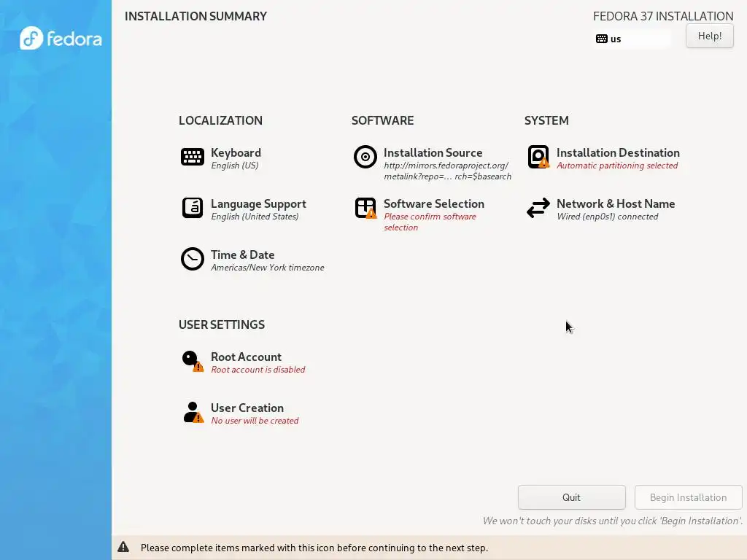
Task: Select the Network & Host Name label
Action: click(x=616, y=204)
